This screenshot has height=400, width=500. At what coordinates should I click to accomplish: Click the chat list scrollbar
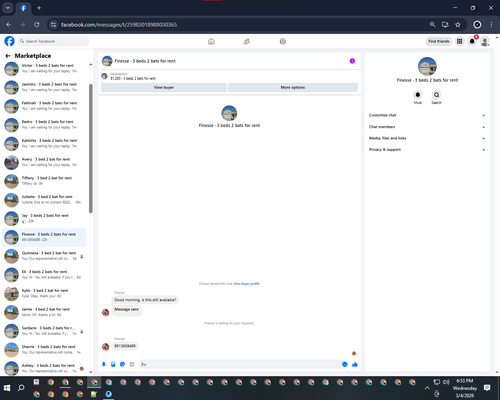[91, 148]
